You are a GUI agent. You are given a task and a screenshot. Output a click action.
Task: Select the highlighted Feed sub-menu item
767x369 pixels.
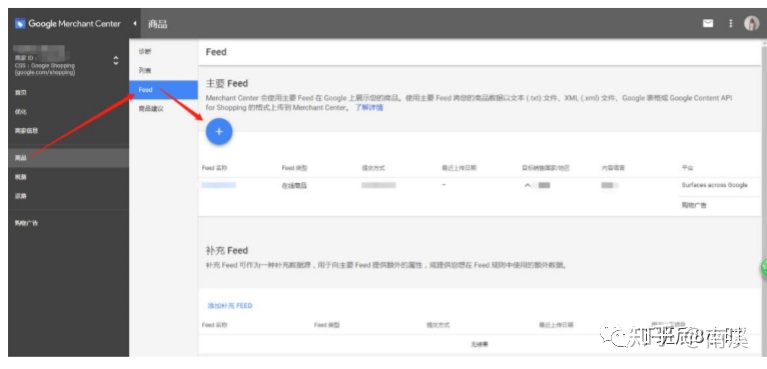point(163,90)
